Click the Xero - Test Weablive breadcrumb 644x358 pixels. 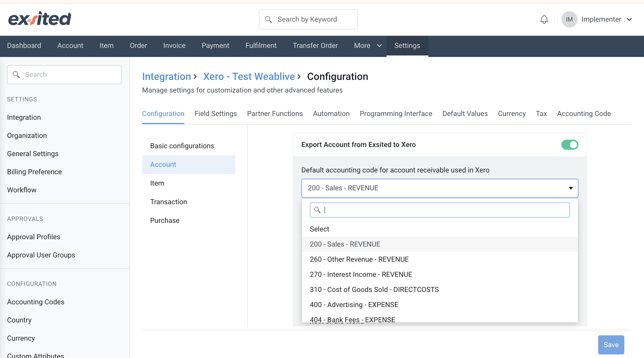249,77
